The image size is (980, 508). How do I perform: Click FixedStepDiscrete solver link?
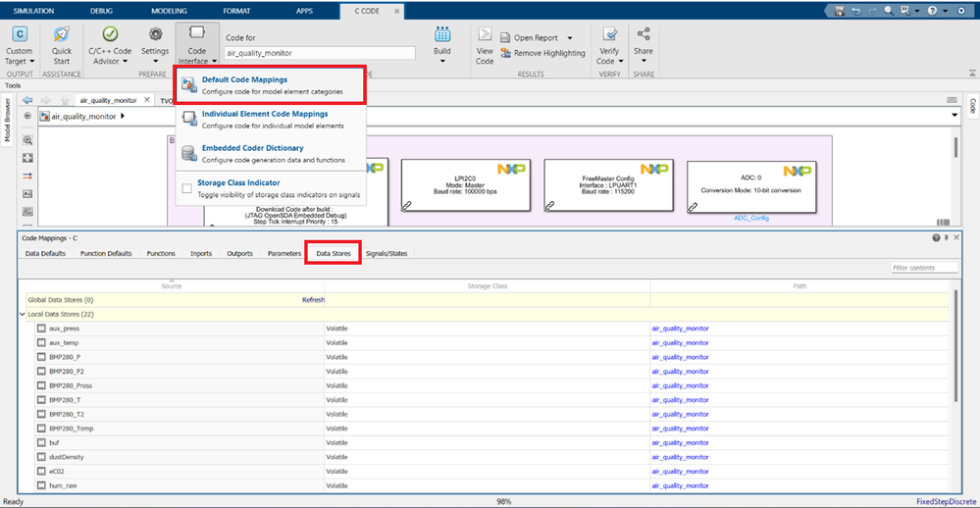click(947, 501)
